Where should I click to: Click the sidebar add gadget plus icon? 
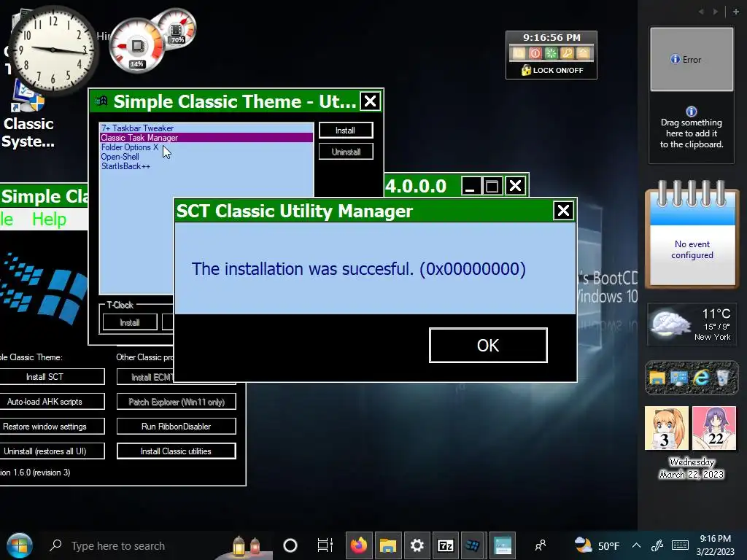coord(735,12)
